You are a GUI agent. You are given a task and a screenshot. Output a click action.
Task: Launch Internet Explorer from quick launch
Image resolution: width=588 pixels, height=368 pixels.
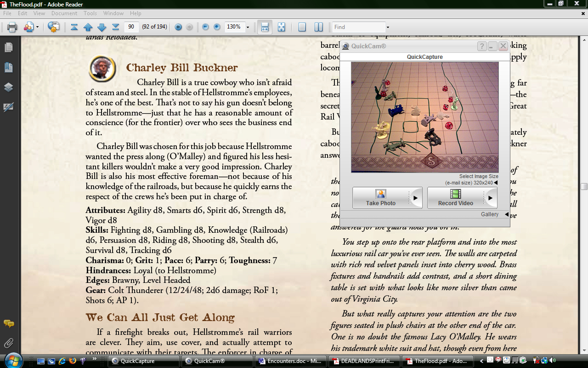coord(62,362)
